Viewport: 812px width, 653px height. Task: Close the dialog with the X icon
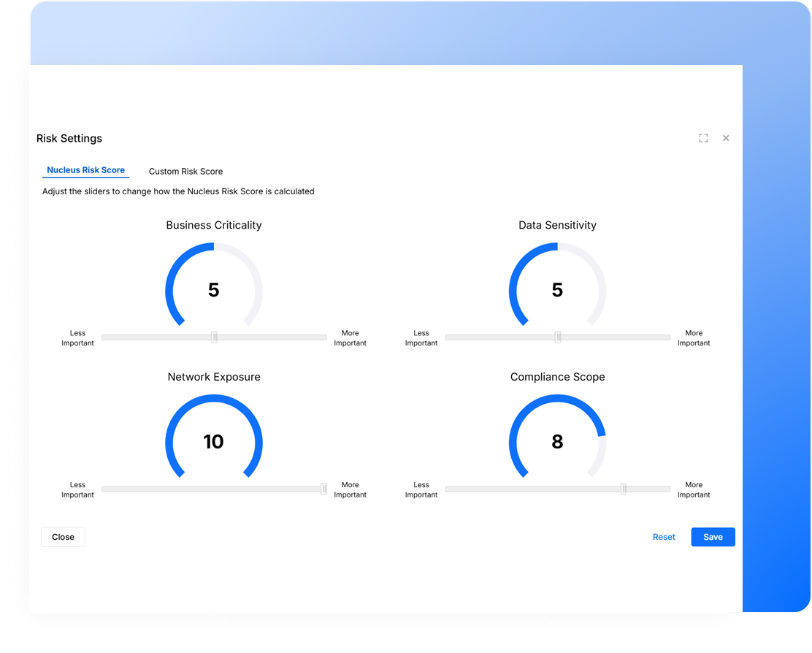coord(726,138)
